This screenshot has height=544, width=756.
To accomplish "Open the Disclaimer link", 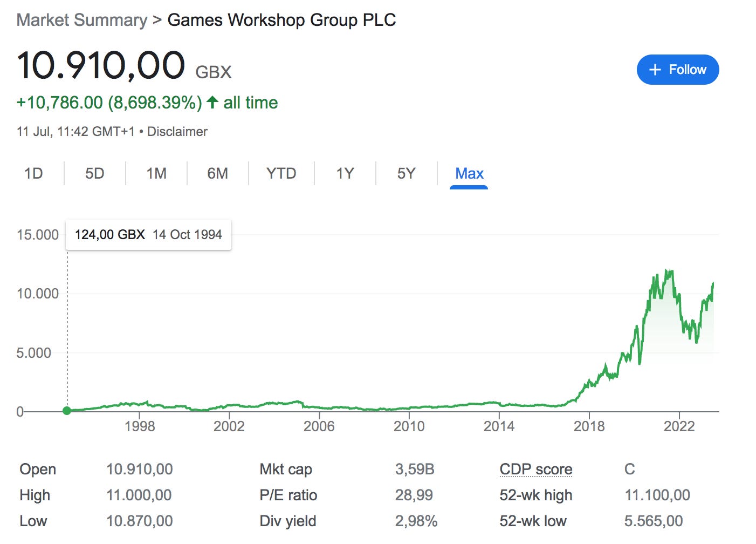I will 177,131.
